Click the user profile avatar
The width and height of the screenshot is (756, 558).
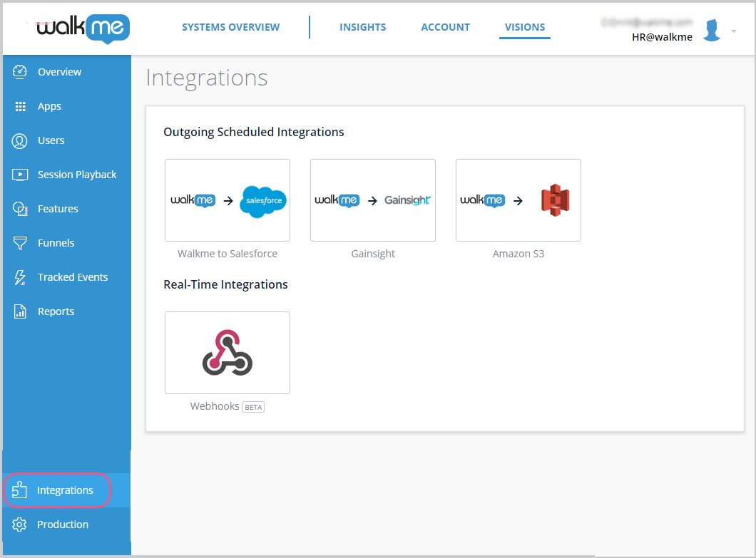coord(711,29)
